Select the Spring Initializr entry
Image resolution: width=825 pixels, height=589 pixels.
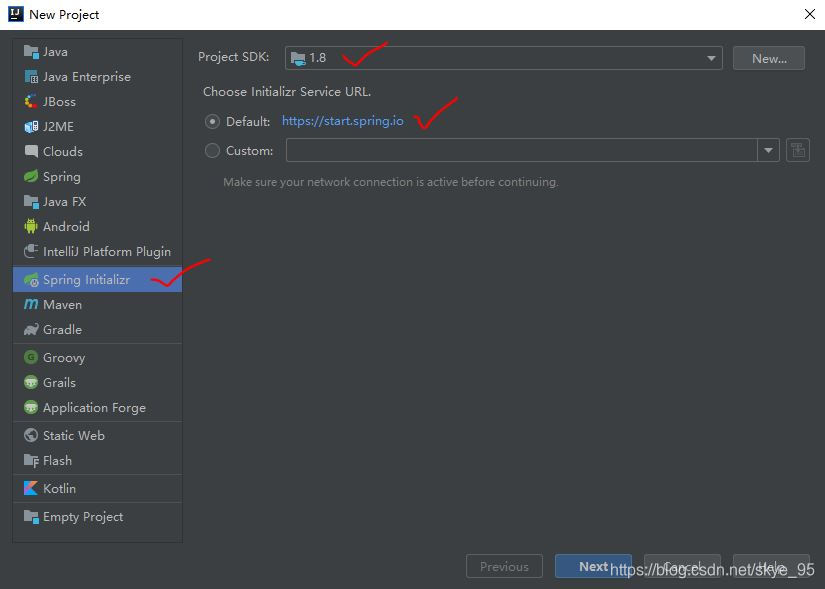[x=97, y=279]
